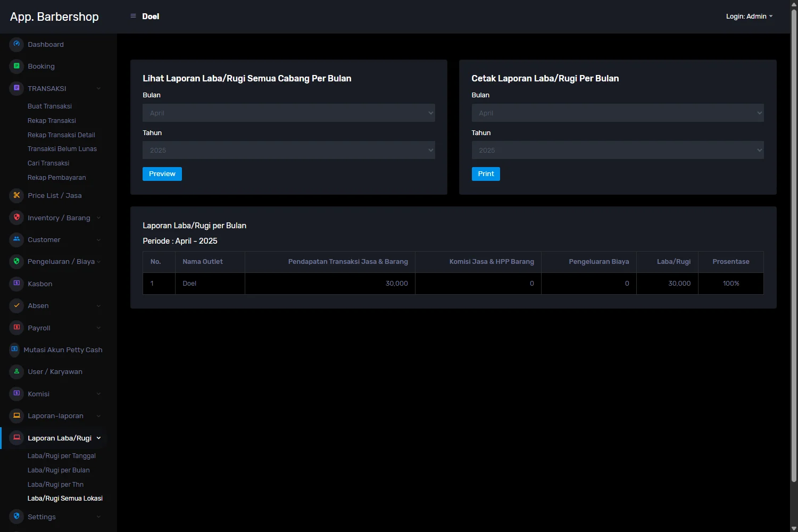Click the green shield Pengeluaran icon
798x532 pixels.
click(16, 261)
